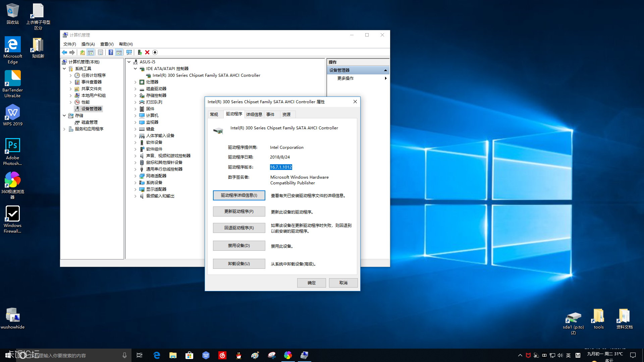
Task: Click the Forward arrow in toolbar
Action: pyautogui.click(x=72, y=52)
